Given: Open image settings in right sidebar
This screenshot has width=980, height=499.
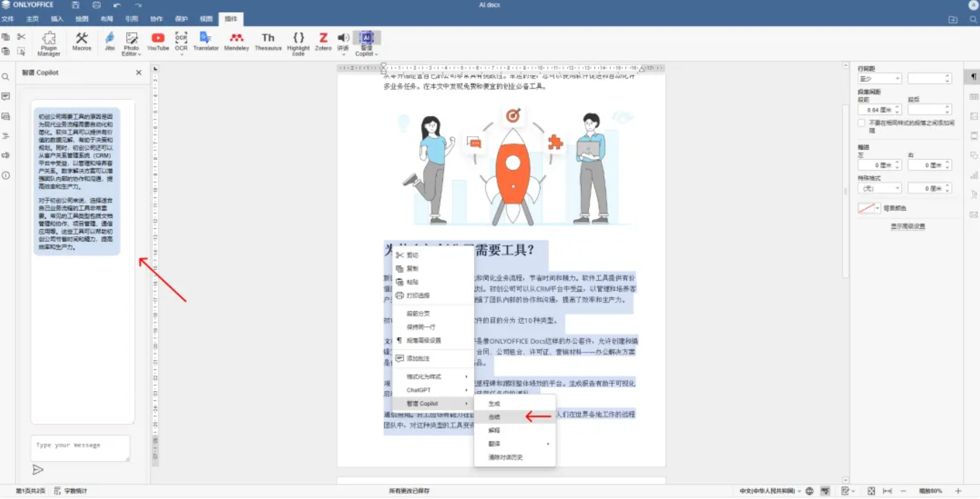Looking at the screenshot, I should (x=974, y=116).
